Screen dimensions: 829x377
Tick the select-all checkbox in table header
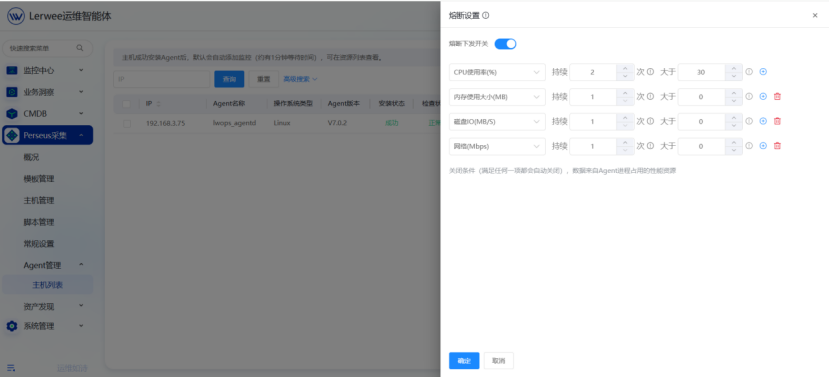click(x=126, y=104)
